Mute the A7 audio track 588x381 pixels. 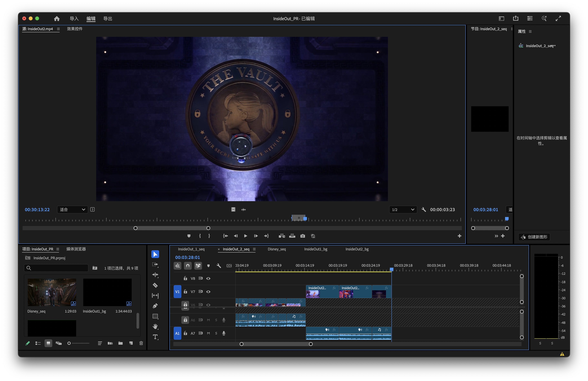tap(208, 333)
